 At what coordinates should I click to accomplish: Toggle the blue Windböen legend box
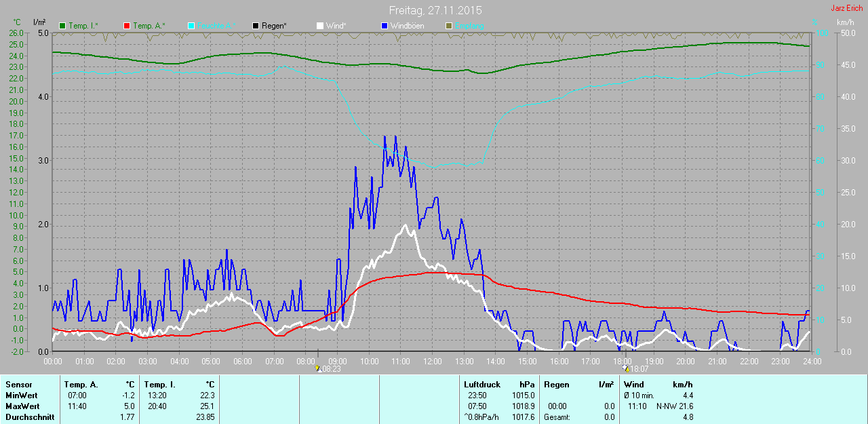pos(384,26)
